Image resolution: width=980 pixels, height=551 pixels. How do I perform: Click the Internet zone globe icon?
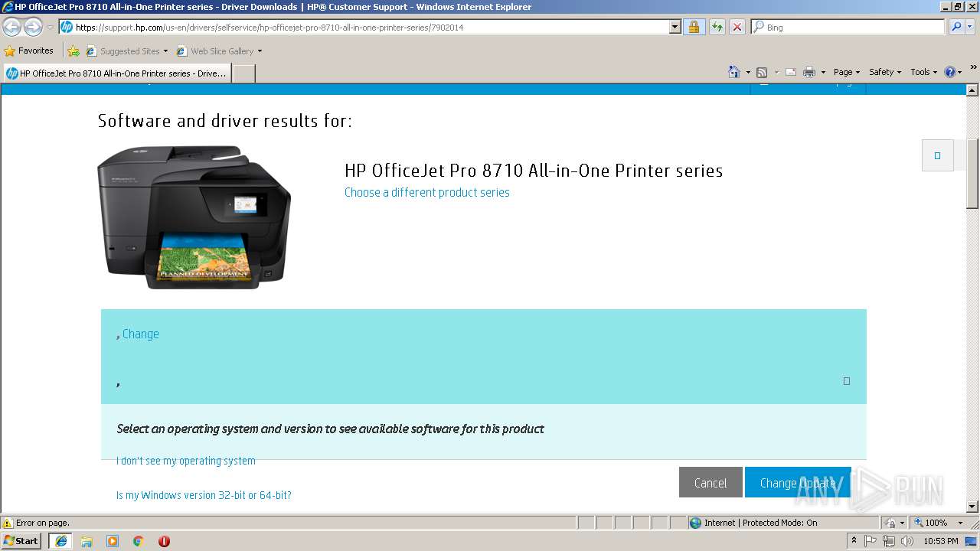pyautogui.click(x=695, y=523)
